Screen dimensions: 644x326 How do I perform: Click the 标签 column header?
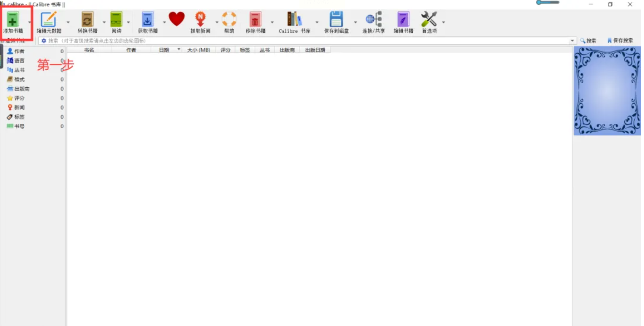point(245,50)
